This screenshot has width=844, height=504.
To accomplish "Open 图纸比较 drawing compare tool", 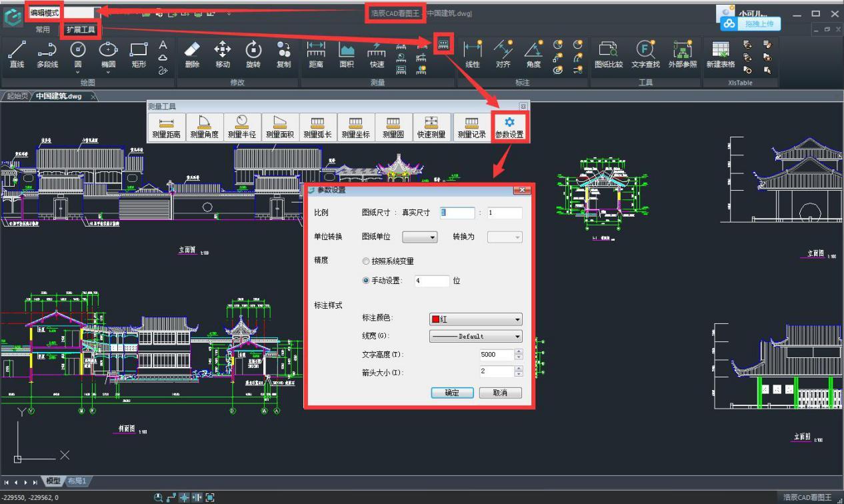I will [x=608, y=54].
